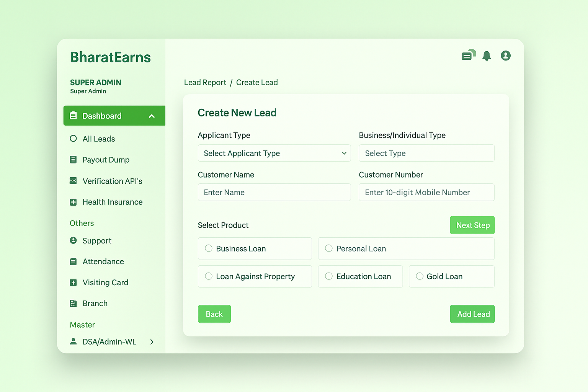
Task: Select the Business Loan radio button
Action: coord(208,248)
